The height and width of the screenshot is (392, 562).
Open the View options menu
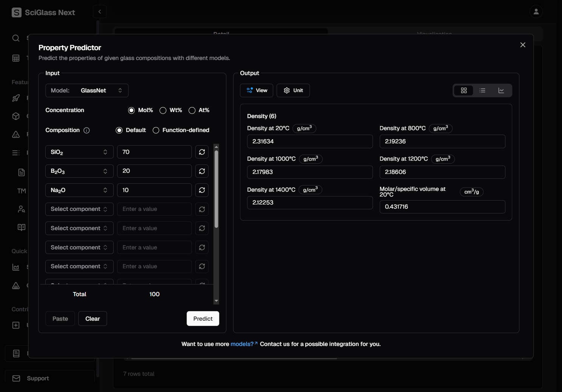coord(256,91)
